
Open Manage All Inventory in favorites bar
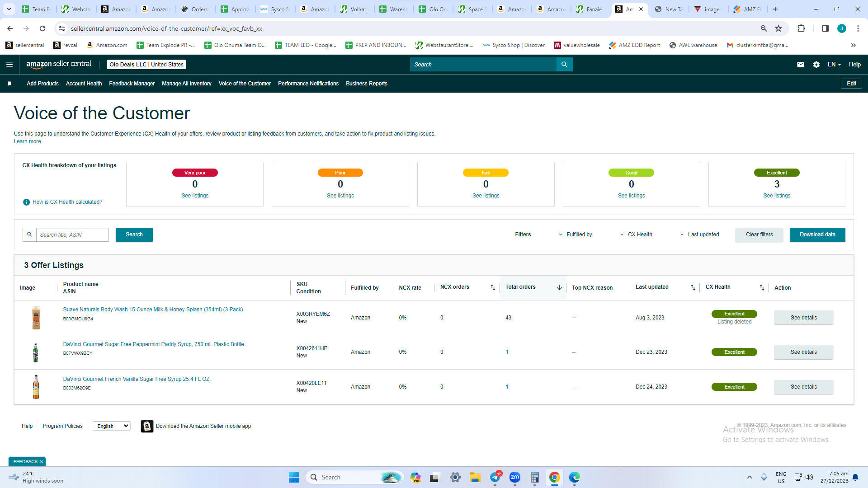coord(187,84)
